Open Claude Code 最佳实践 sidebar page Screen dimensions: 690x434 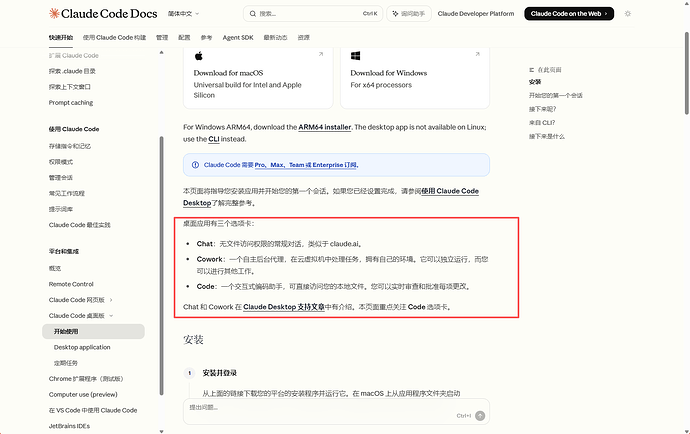(80, 225)
